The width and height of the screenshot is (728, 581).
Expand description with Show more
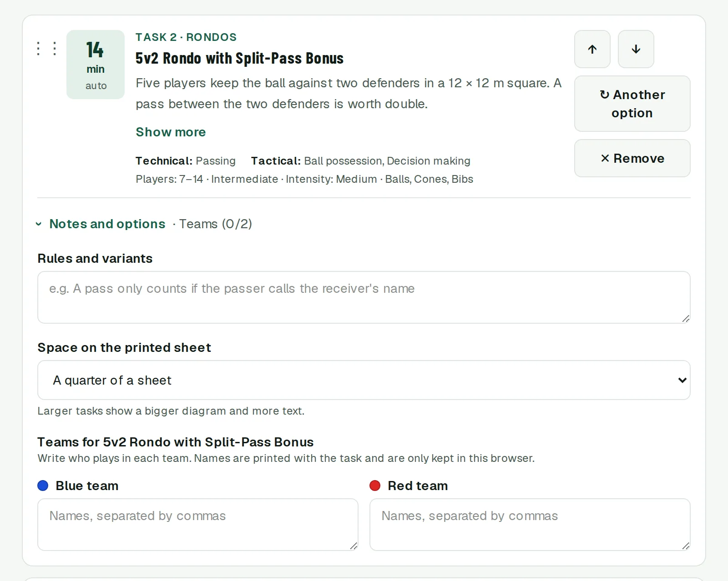click(171, 132)
